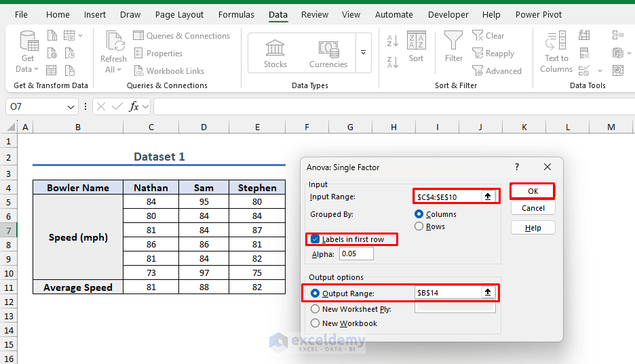The height and width of the screenshot is (364, 635).
Task: Open Refresh All dropdown arrow
Action: coord(119,70)
